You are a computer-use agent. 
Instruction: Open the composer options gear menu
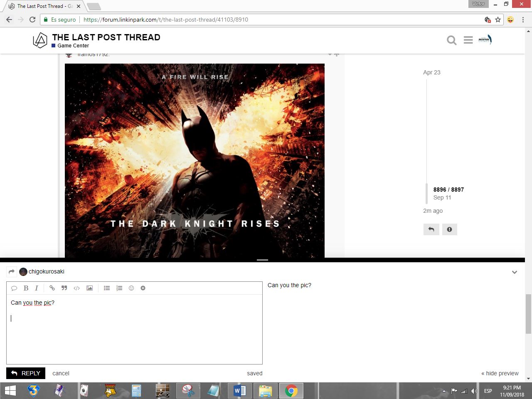[x=143, y=288]
